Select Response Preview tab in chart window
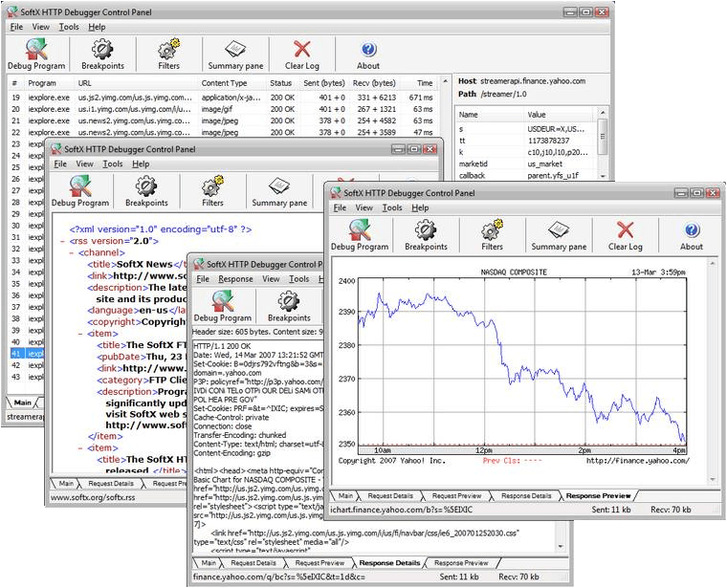This screenshot has height=588, width=727. pos(598,496)
